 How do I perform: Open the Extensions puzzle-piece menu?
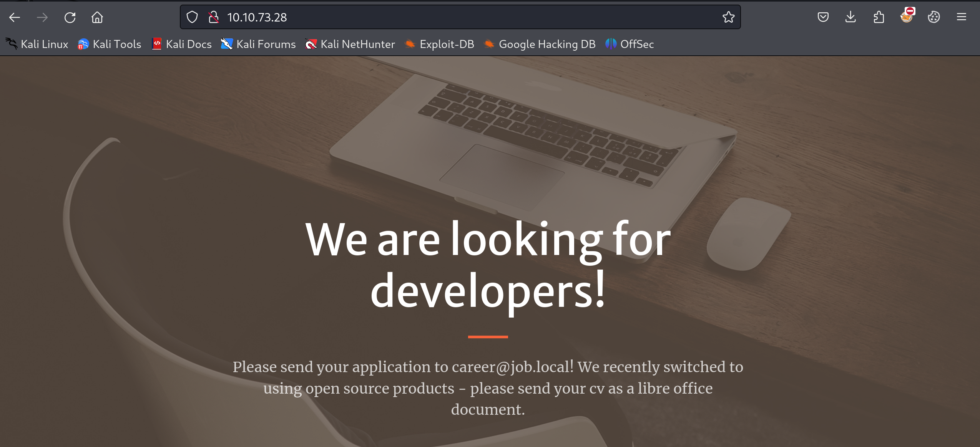879,17
